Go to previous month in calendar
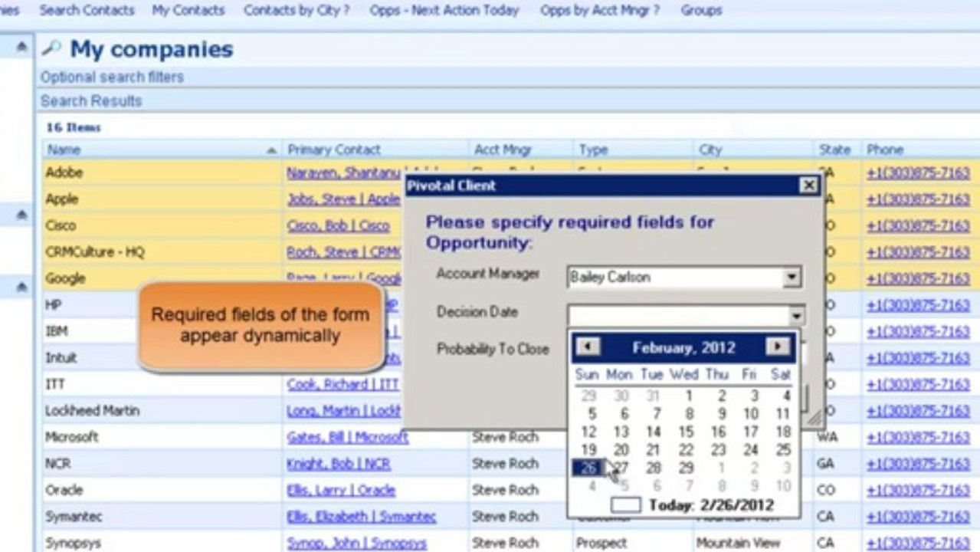980x552 pixels. click(x=588, y=347)
